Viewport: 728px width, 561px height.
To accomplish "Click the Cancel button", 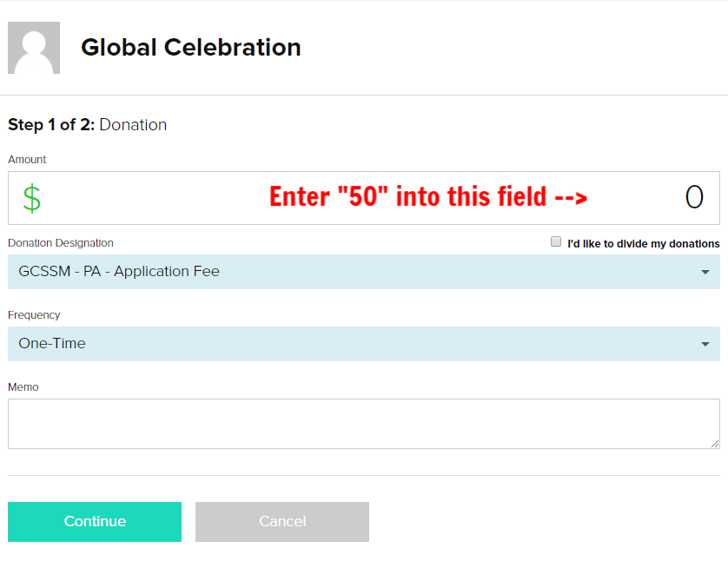I will click(282, 522).
